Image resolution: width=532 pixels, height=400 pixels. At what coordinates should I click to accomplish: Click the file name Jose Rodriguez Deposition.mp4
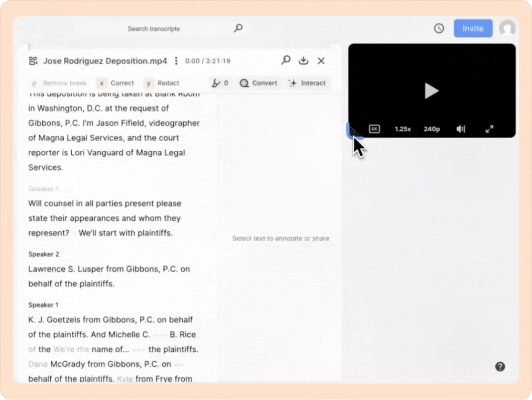[x=105, y=61]
